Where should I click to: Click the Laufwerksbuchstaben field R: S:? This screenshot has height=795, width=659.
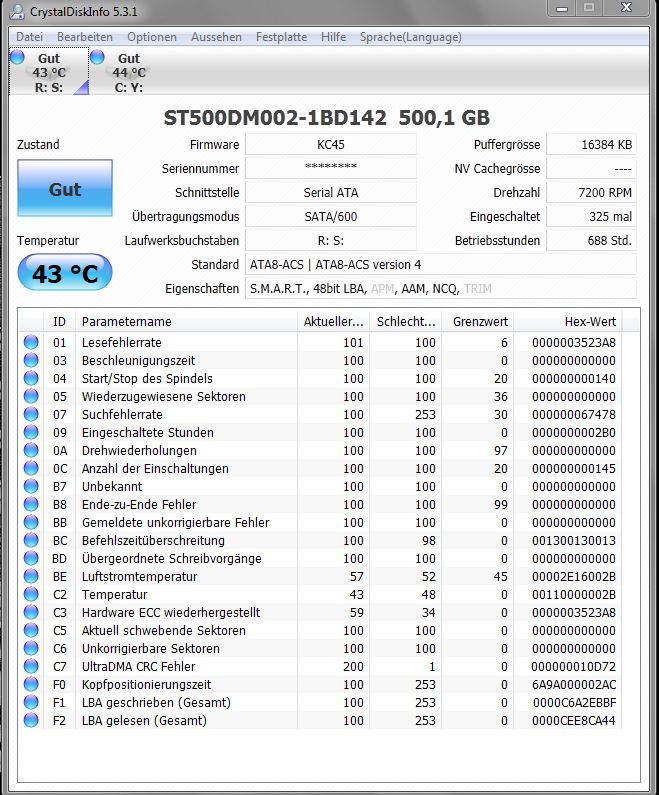click(x=331, y=240)
